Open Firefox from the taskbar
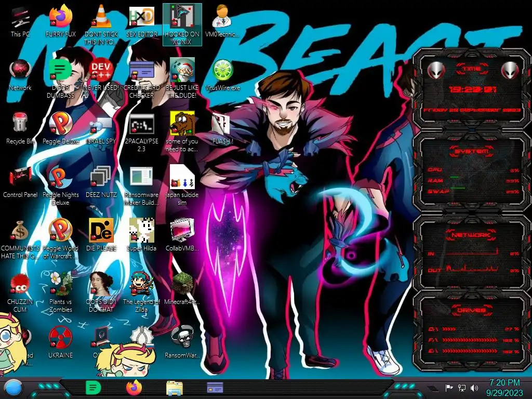The image size is (532, 399). point(134,388)
